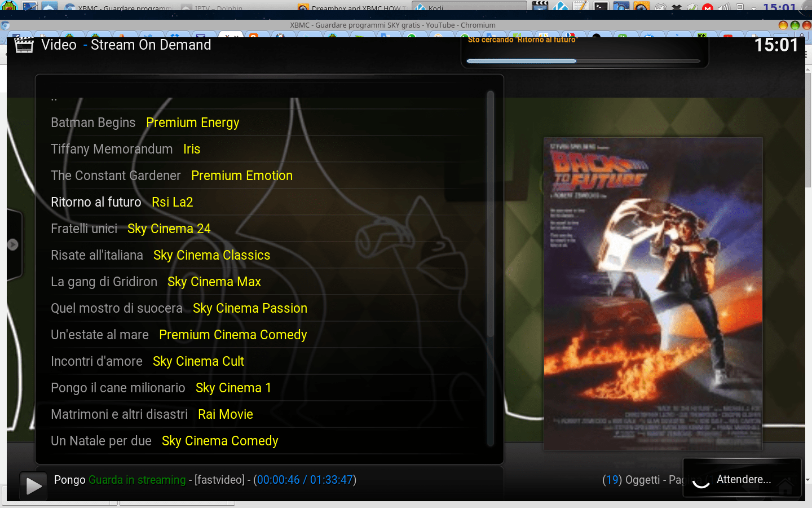The width and height of the screenshot is (812, 508).
Task: Click the 'Sto cercando' search progress bar
Action: 584,60
